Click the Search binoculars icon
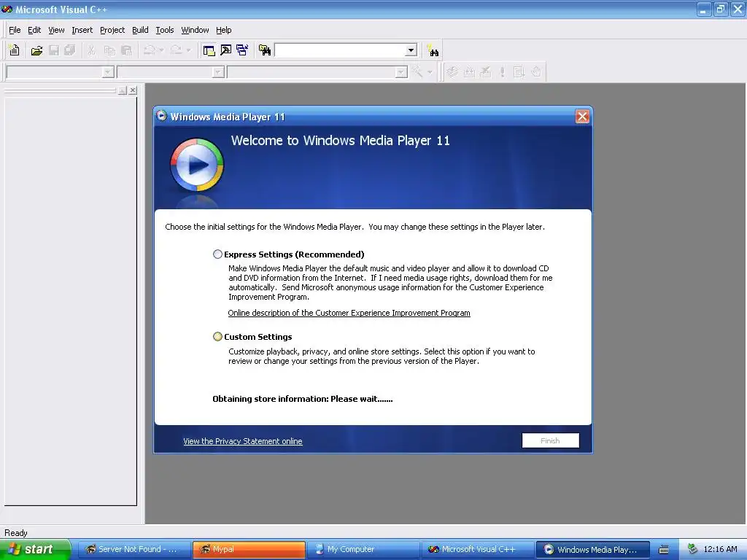 433,50
